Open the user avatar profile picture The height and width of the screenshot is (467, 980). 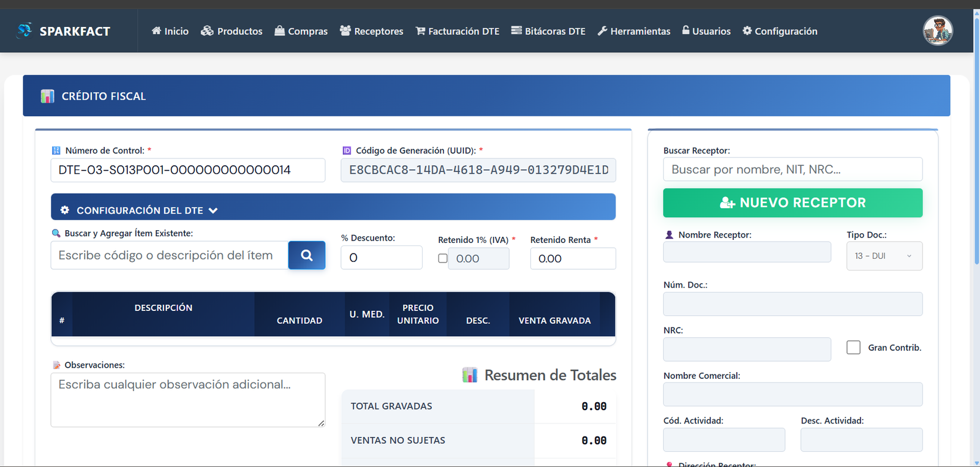click(x=937, y=31)
